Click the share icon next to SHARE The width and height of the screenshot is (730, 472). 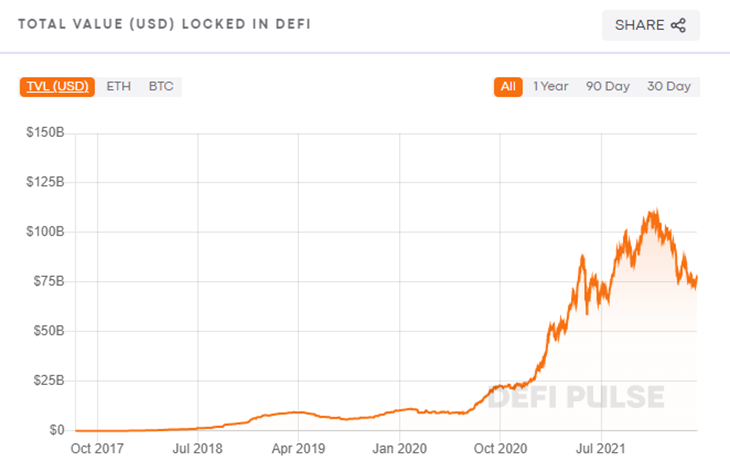(678, 25)
